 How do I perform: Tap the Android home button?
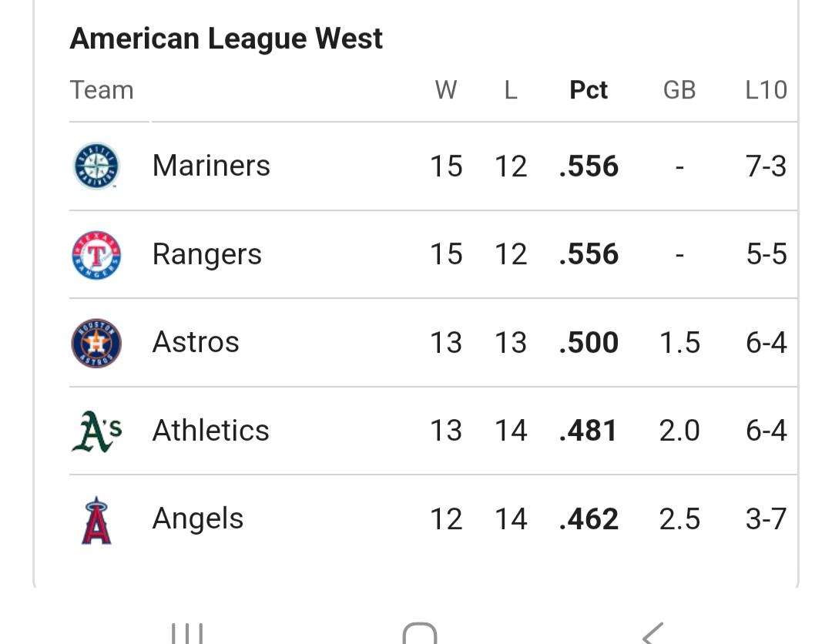[420, 633]
